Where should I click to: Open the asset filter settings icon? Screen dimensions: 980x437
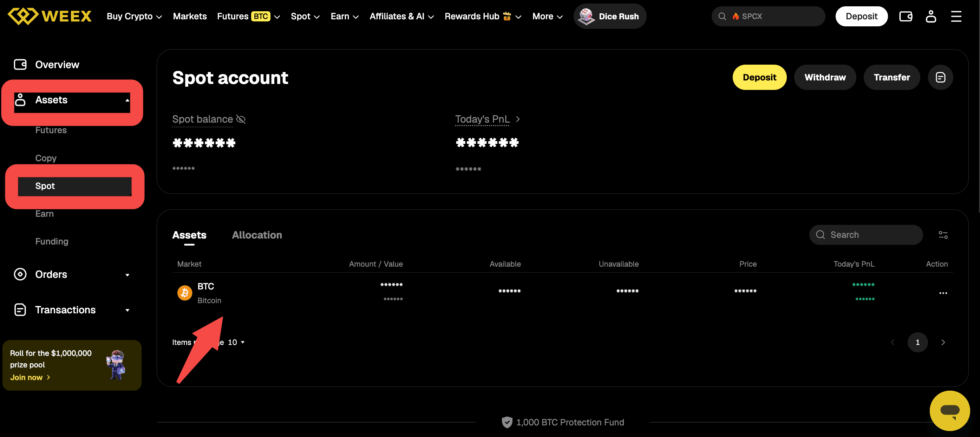pos(943,235)
